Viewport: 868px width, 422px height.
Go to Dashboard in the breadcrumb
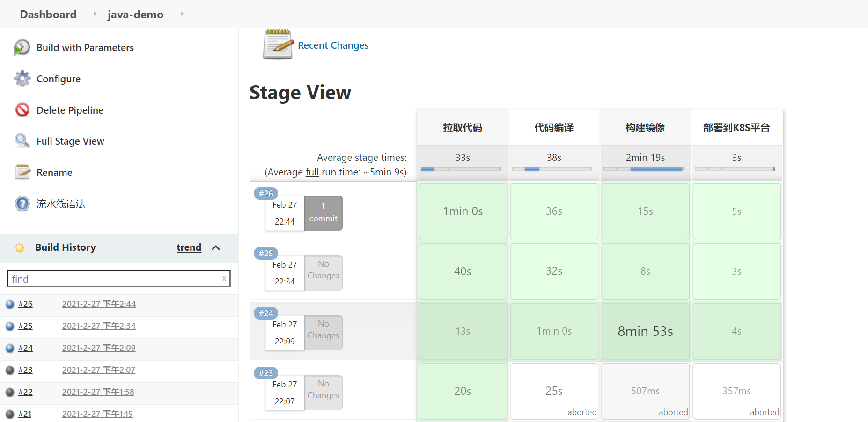48,15
